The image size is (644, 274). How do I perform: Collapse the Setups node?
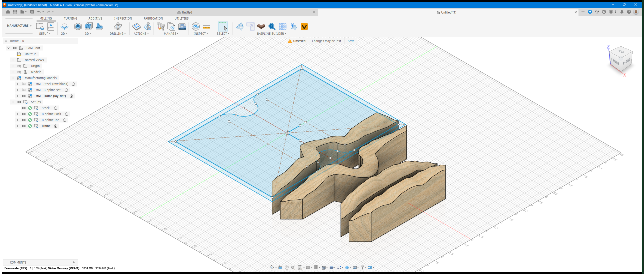[x=13, y=102]
